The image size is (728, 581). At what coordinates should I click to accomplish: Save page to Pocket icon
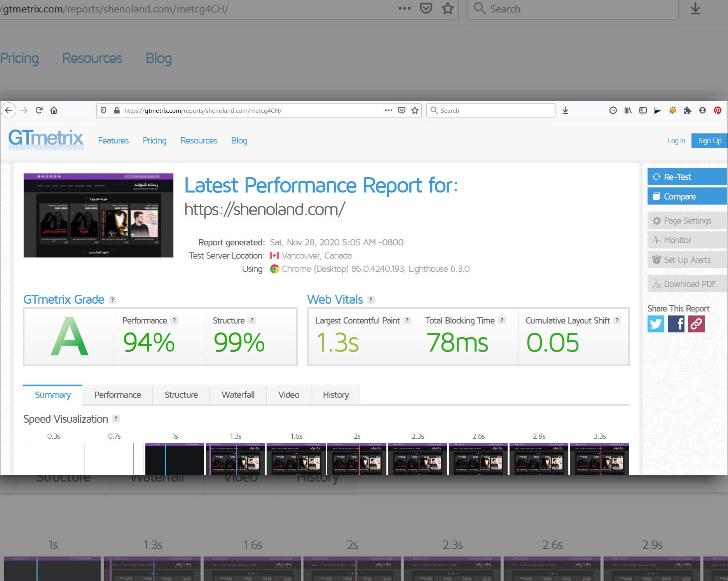402,110
